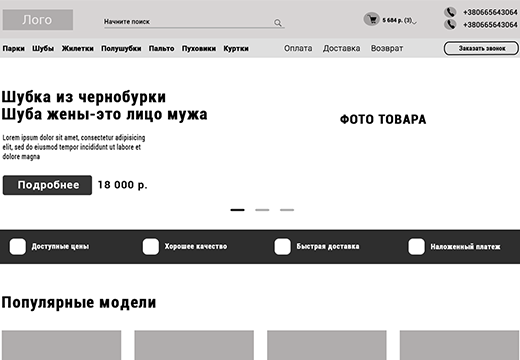Open the third popular model thumbnail

point(327,345)
